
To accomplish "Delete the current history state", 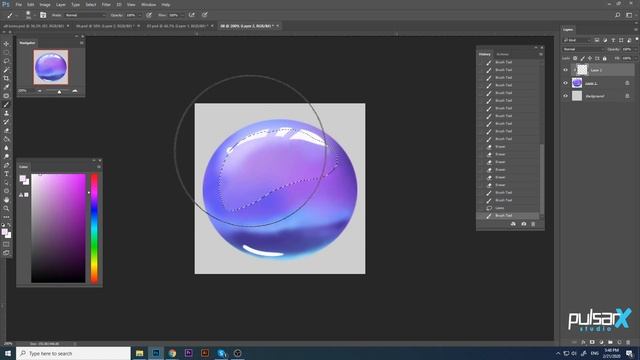I will (x=533, y=224).
